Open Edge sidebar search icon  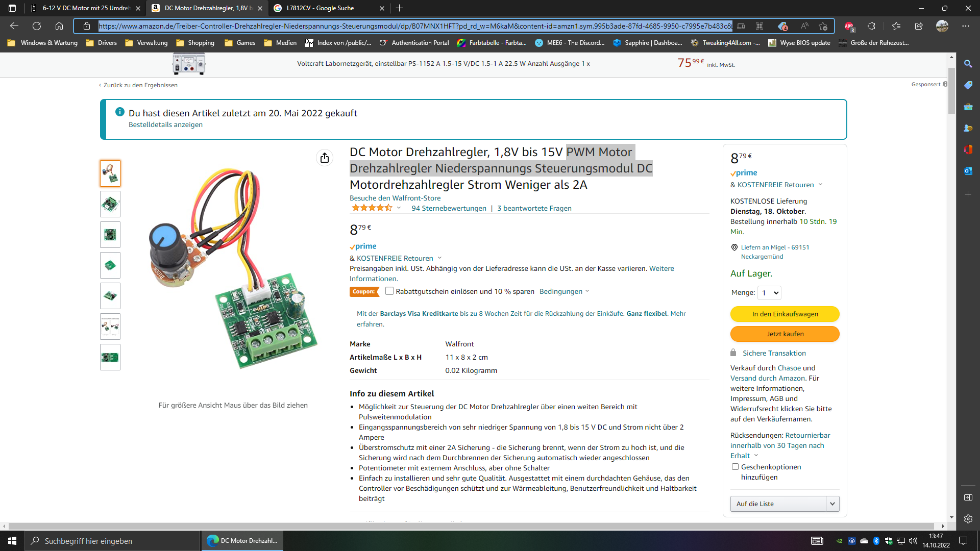(968, 64)
